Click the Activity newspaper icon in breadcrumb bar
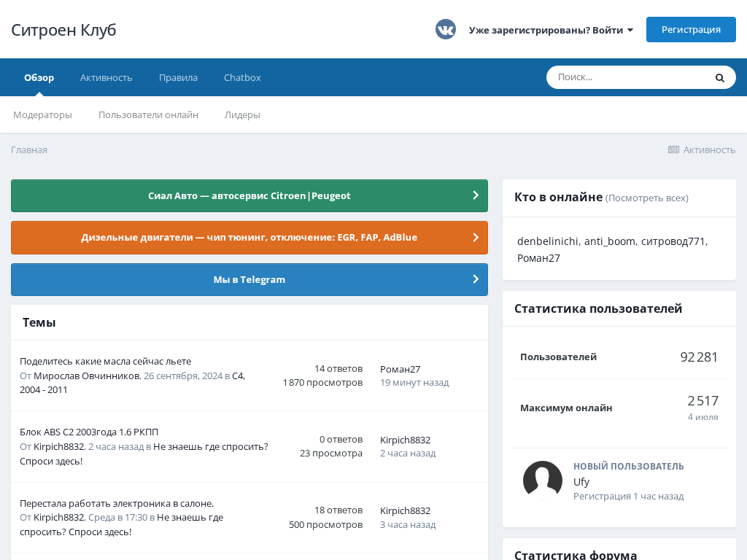The height and width of the screenshot is (560, 747). tap(673, 149)
